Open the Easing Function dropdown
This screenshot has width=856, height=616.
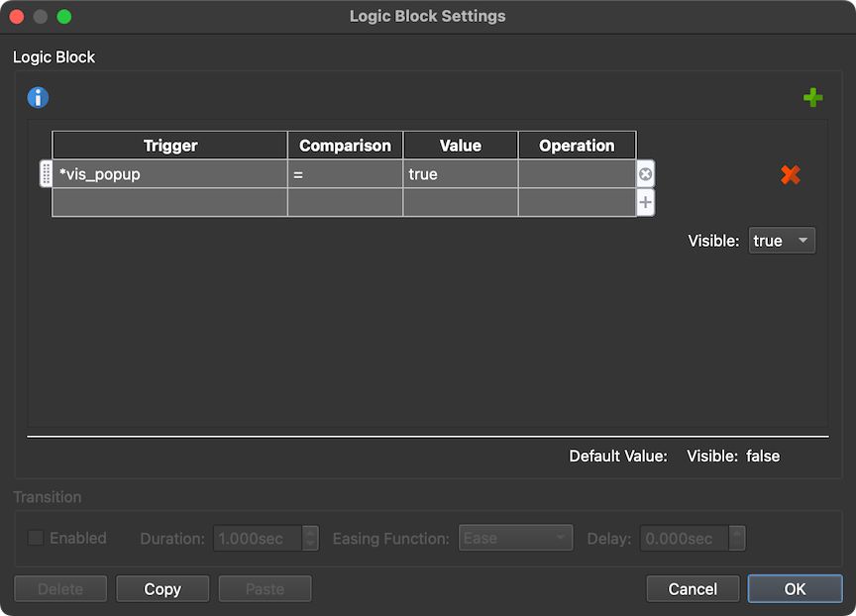[x=515, y=538]
